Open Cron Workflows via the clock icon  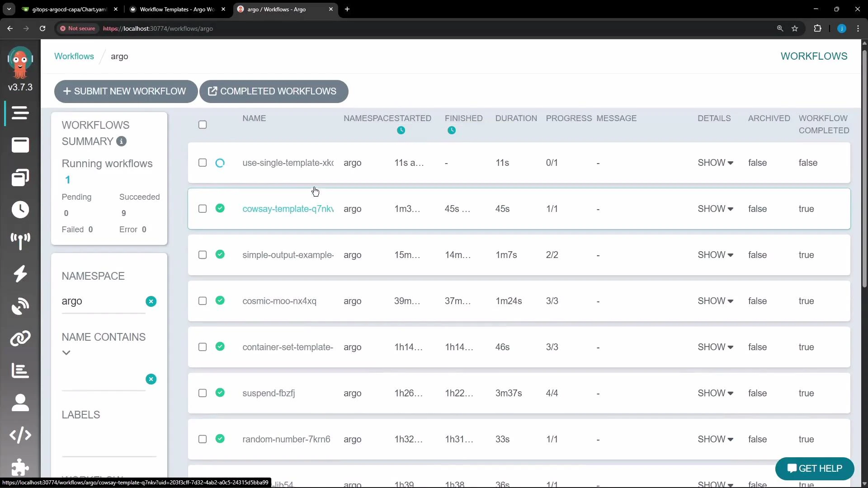click(20, 210)
